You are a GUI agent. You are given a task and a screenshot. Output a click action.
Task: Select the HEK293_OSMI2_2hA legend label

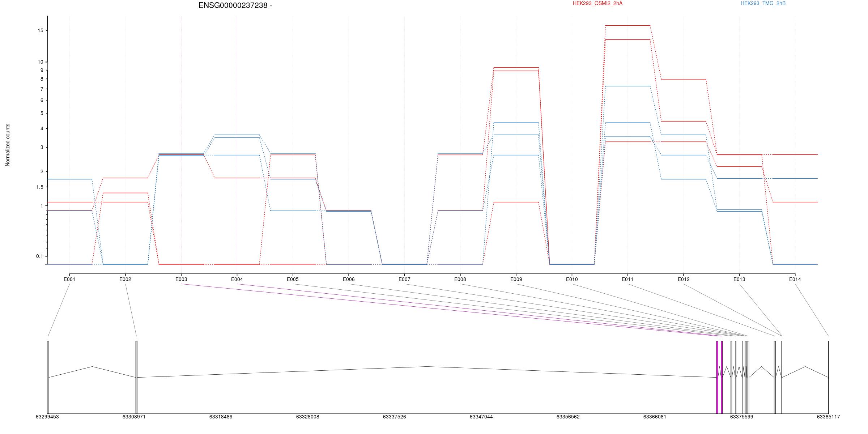pyautogui.click(x=598, y=3)
